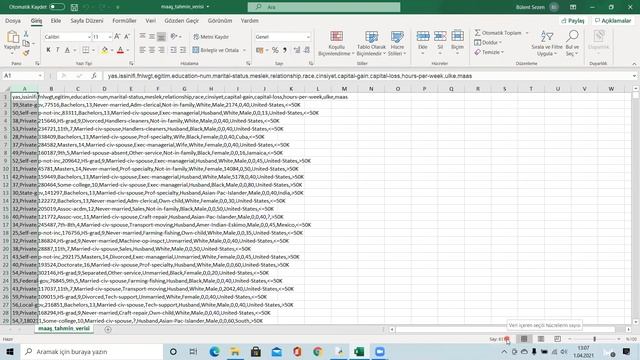Open Tablo Olarak Biçimlendir gallery
640x360 pixels.
tap(371, 43)
